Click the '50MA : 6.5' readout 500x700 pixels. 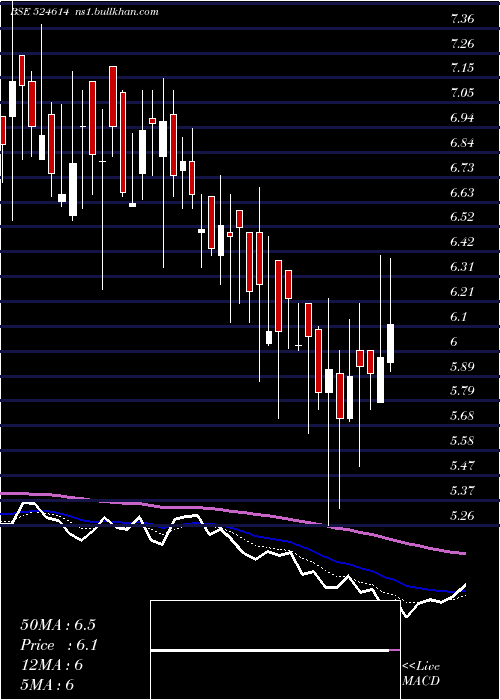click(58, 625)
